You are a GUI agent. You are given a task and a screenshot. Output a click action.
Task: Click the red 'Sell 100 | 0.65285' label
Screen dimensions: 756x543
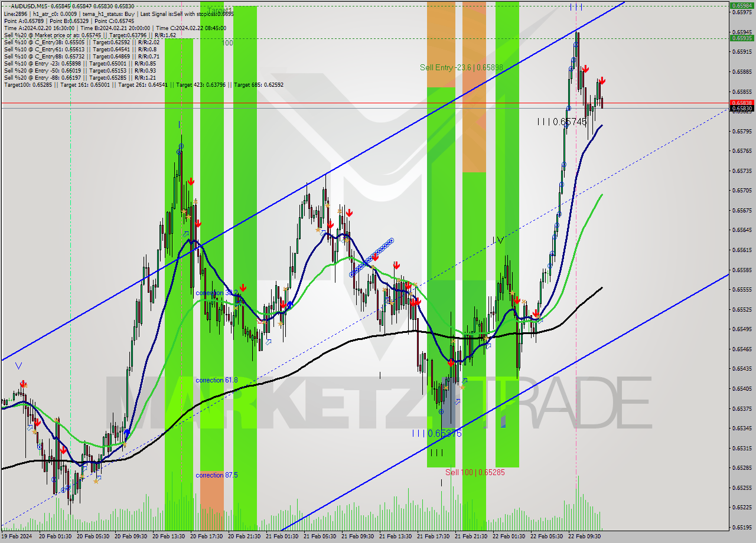pyautogui.click(x=475, y=472)
